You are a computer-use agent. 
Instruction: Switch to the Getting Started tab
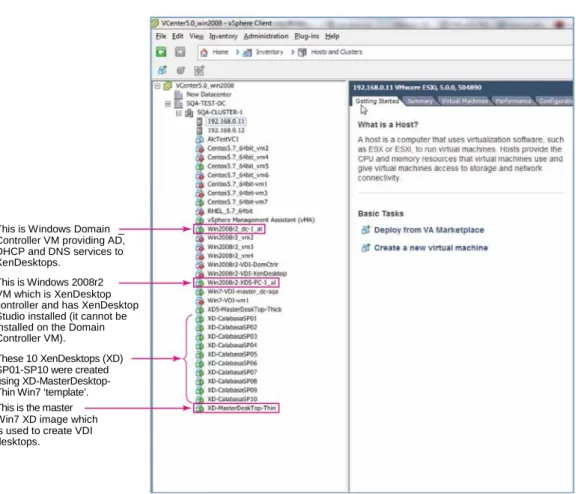tap(377, 101)
